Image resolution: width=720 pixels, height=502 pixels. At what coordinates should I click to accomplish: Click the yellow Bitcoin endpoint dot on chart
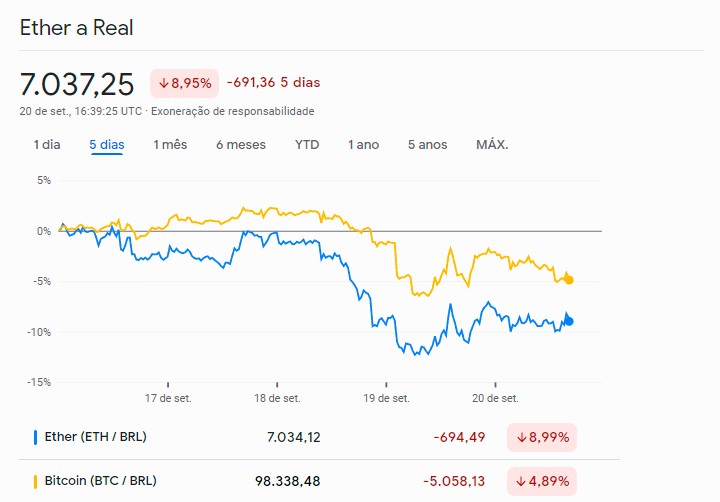tap(569, 280)
